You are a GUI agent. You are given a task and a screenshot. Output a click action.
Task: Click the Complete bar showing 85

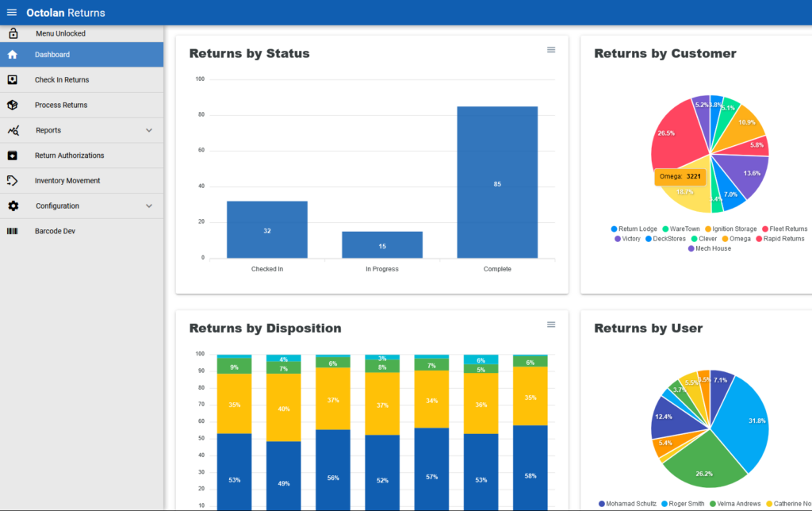coord(497,182)
